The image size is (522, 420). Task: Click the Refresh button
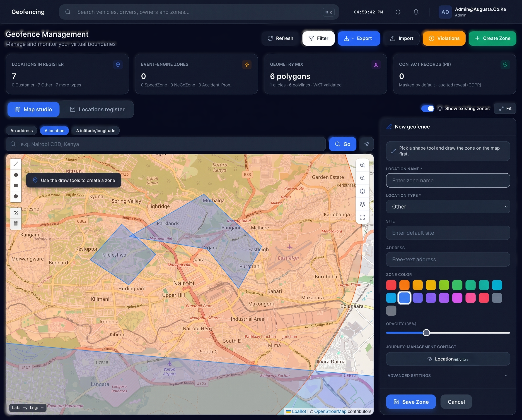click(280, 38)
